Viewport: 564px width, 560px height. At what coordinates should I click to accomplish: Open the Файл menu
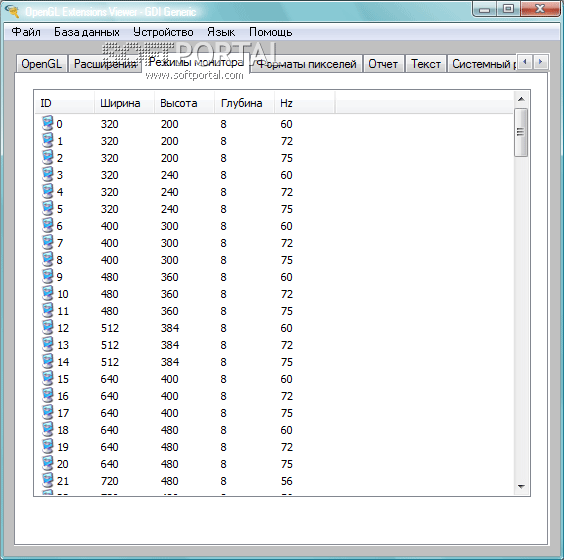[26, 32]
